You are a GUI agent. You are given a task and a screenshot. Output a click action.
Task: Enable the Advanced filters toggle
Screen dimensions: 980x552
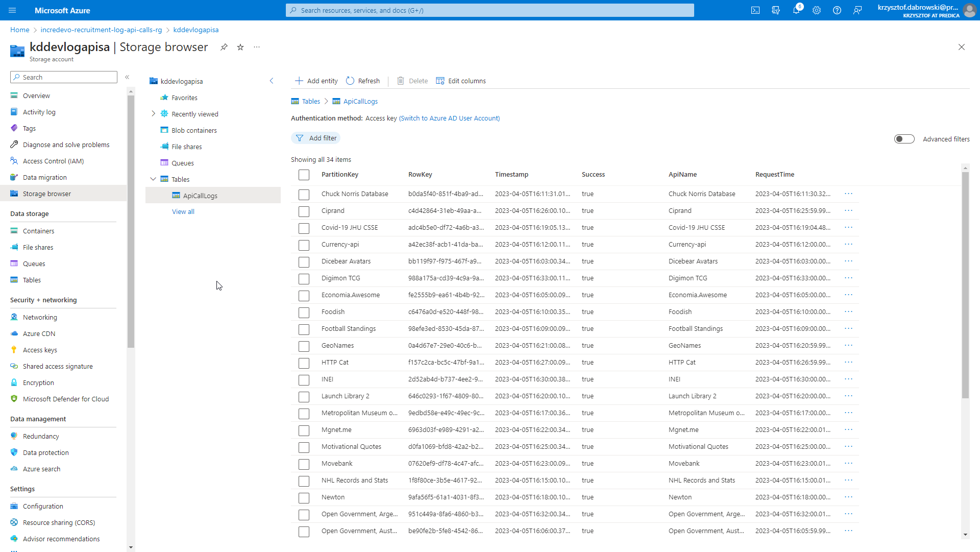click(x=904, y=139)
